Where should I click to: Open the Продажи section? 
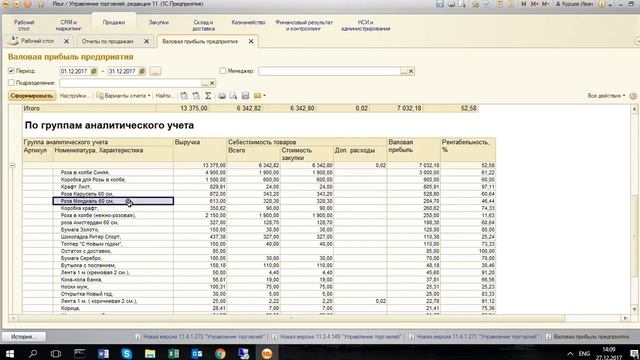click(x=114, y=22)
